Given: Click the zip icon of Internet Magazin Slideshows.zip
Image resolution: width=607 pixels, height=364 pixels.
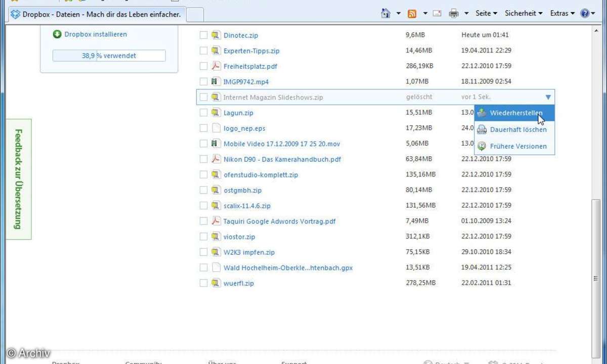Looking at the screenshot, I should (215, 97).
